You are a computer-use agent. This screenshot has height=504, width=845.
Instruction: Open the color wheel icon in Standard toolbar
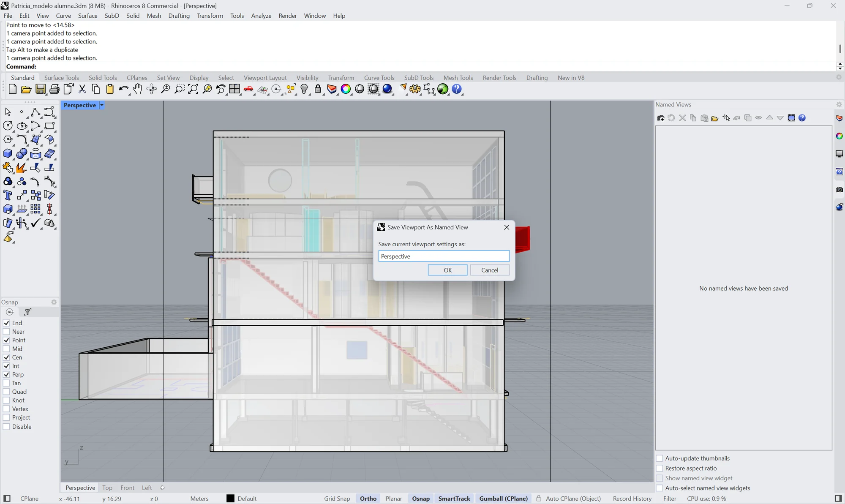click(x=346, y=89)
